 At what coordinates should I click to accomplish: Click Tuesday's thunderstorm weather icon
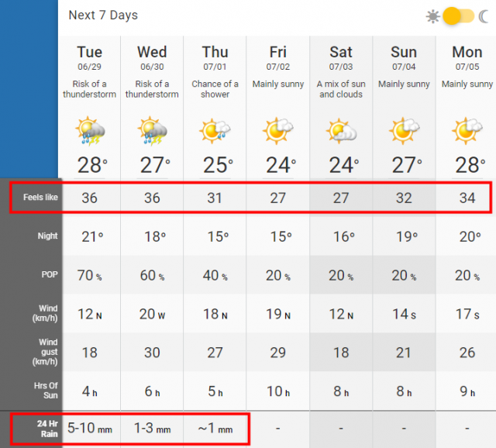click(90, 131)
